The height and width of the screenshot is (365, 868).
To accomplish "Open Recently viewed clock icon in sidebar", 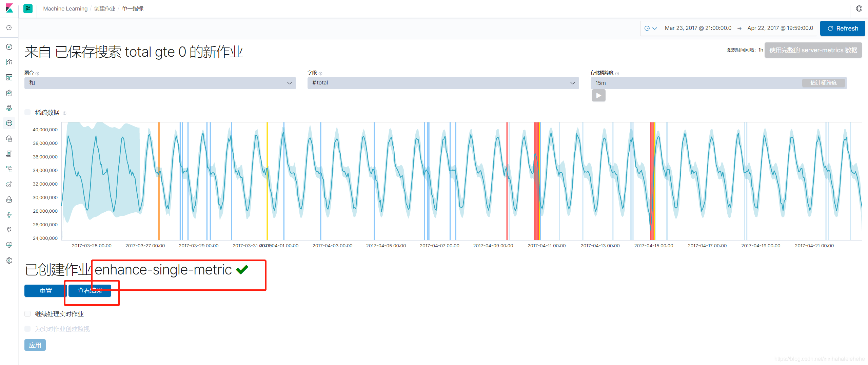I will [9, 27].
